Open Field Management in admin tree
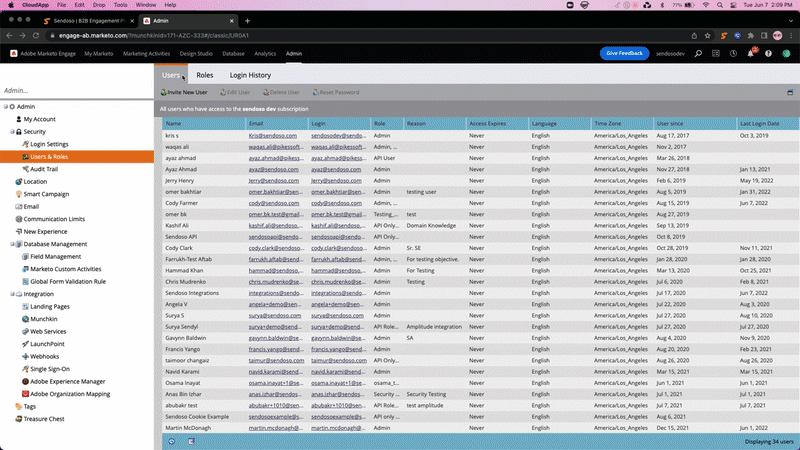800x450 pixels. click(52, 257)
